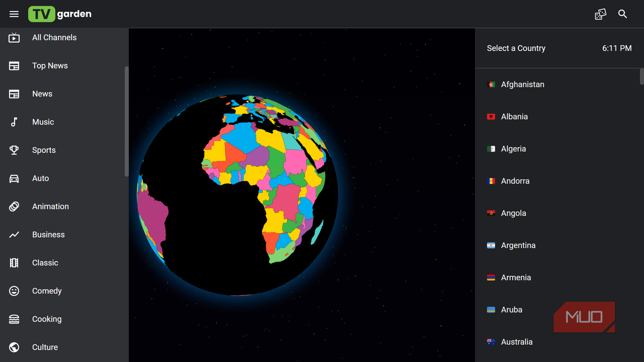Screen dimensions: 644x362
Task: Click the Auto car icon
Action: point(14,178)
